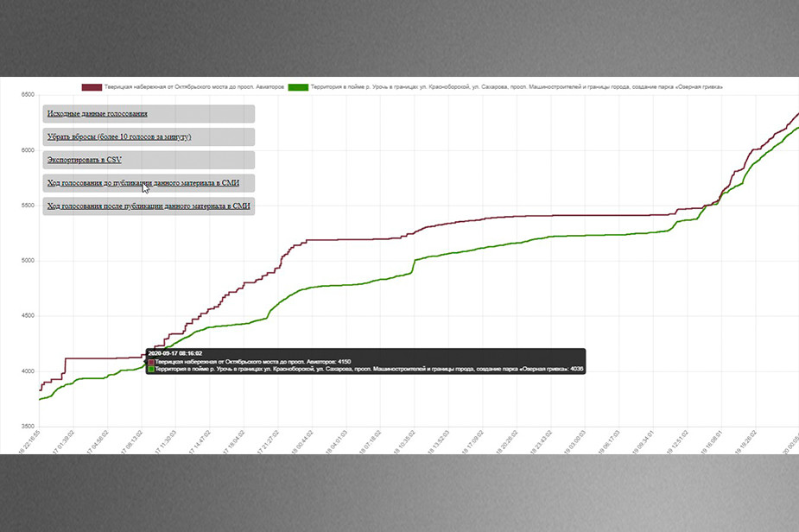Click the 5000 label on the Y axis

pyautogui.click(x=27, y=261)
